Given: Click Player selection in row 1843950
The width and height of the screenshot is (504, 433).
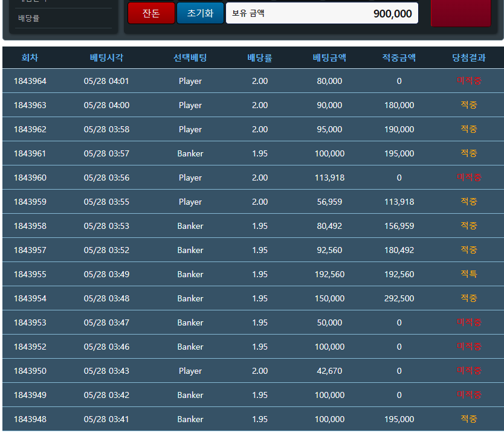Looking at the screenshot, I should (x=190, y=371).
